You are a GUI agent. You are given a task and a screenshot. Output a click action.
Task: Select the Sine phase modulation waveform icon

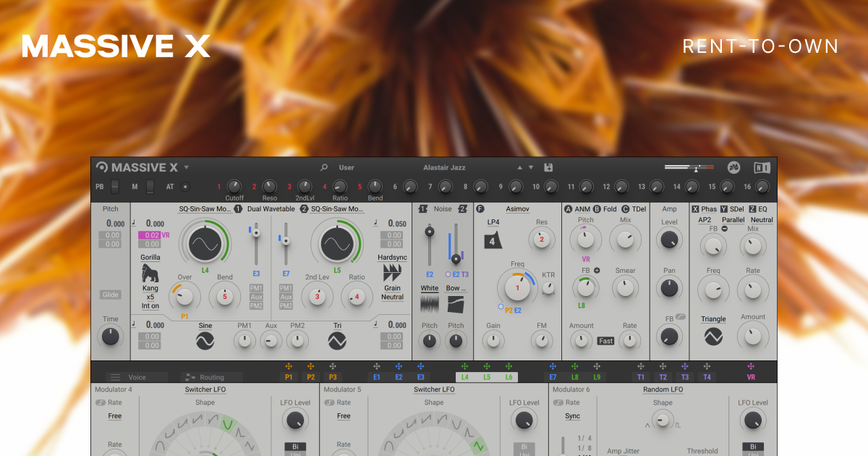tap(205, 341)
